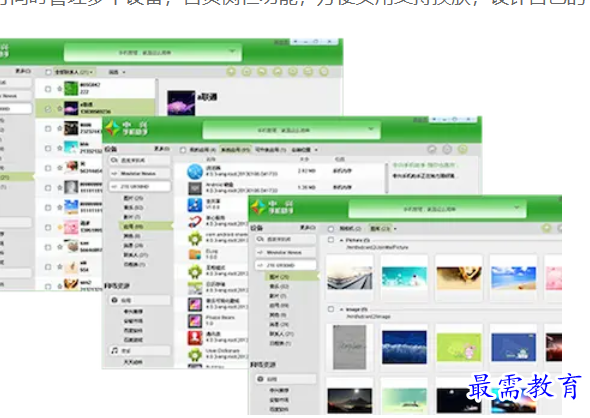
Task: Open the gray portrait-shaped thumbnail
Action: (350, 347)
